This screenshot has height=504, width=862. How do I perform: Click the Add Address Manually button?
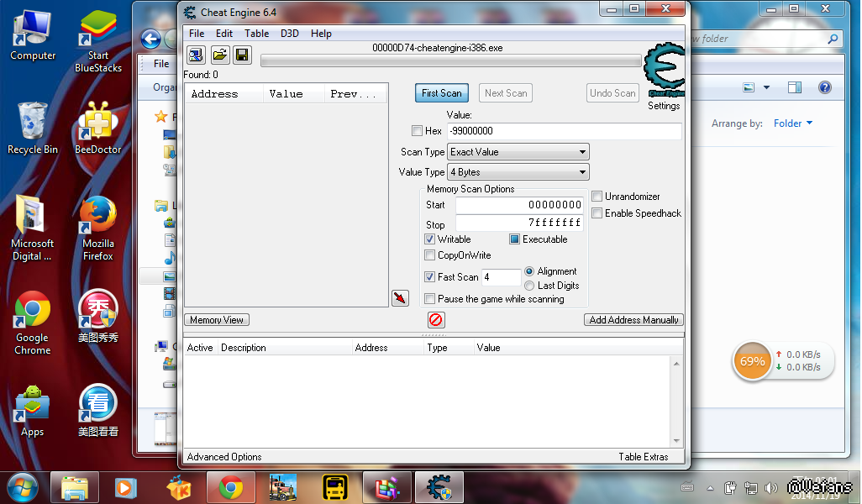coord(633,320)
